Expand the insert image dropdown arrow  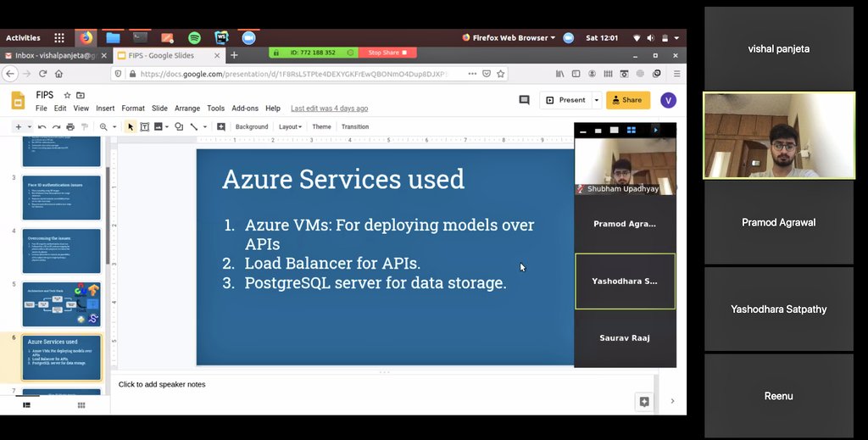click(x=167, y=126)
